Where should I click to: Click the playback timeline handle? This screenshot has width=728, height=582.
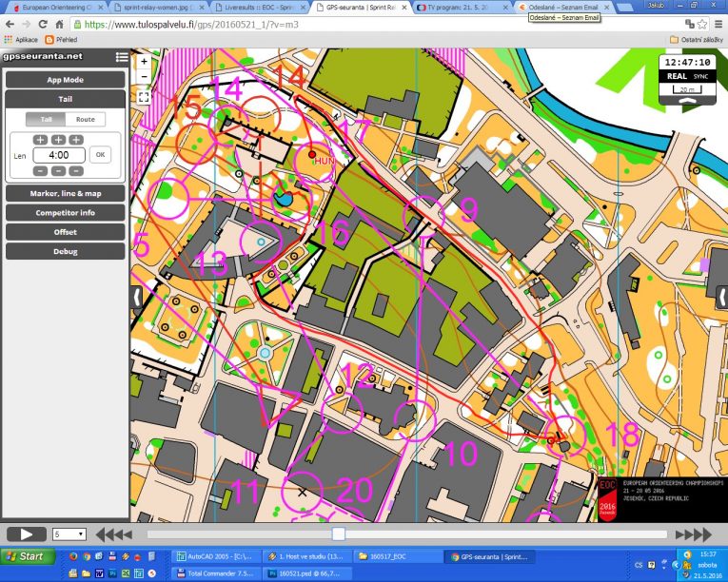pyautogui.click(x=339, y=534)
